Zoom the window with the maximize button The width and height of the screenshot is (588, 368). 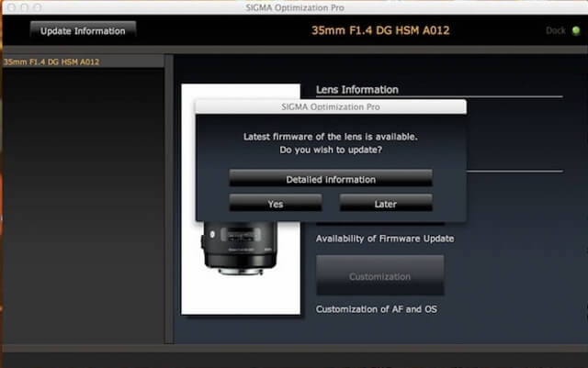(x=37, y=7)
